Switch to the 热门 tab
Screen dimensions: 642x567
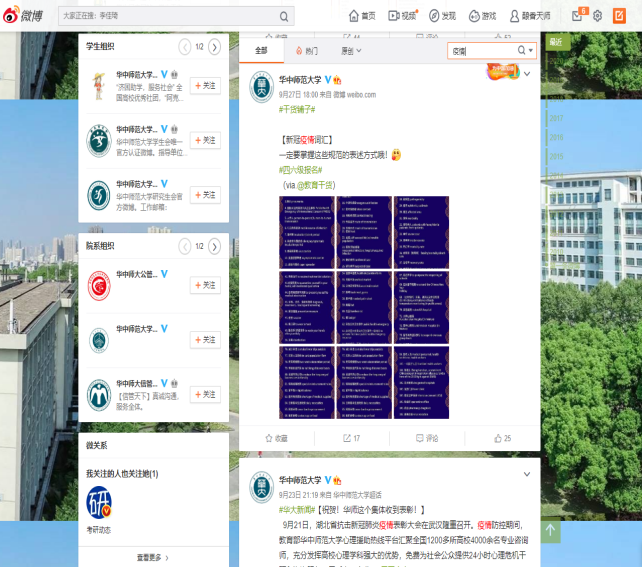[x=306, y=50]
